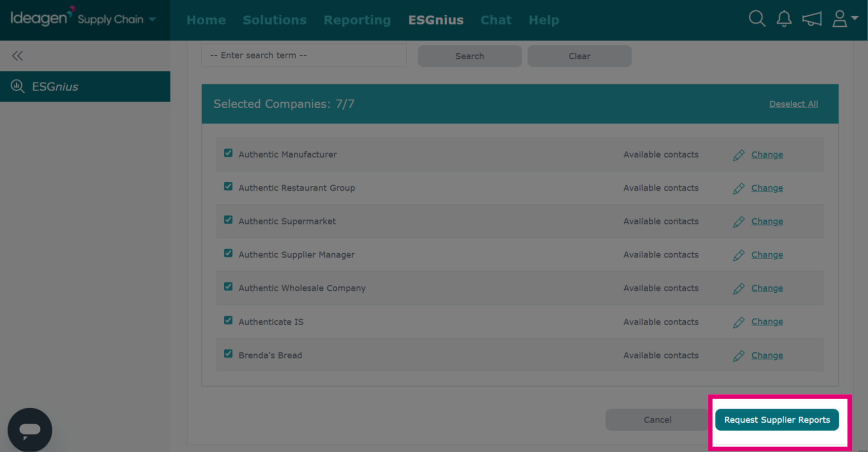The height and width of the screenshot is (452, 868).
Task: Open Reporting menu
Action: click(357, 20)
